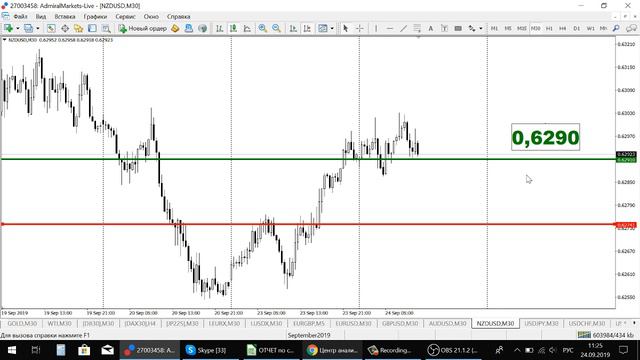Select the trendline drawing tool

(x=403, y=28)
